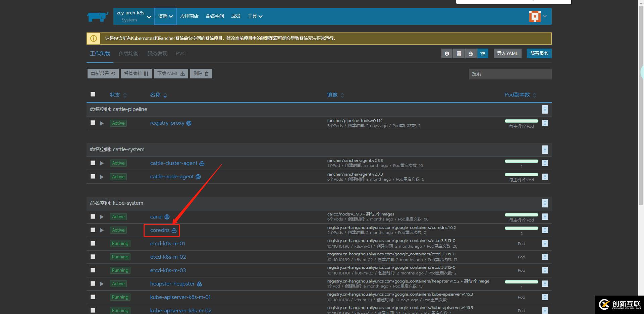644x314 pixels.
Task: Expand the cattle-node-agent workload row
Action: (102, 177)
